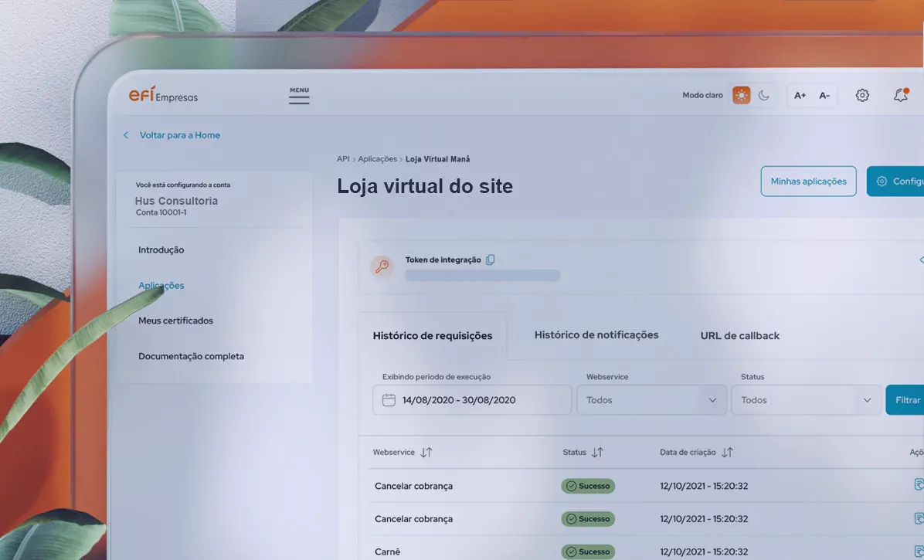Screen dimensions: 924x560
Task: Open the notifications bell icon
Action: [900, 95]
